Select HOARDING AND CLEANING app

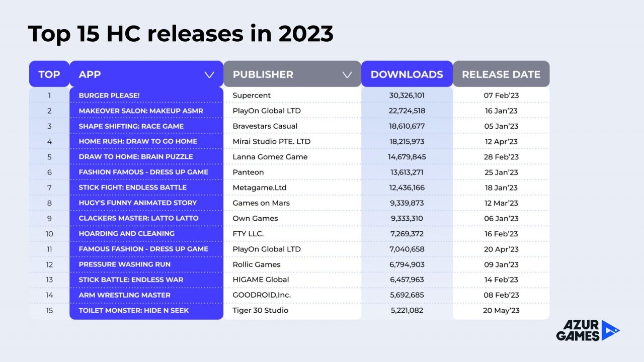(127, 234)
